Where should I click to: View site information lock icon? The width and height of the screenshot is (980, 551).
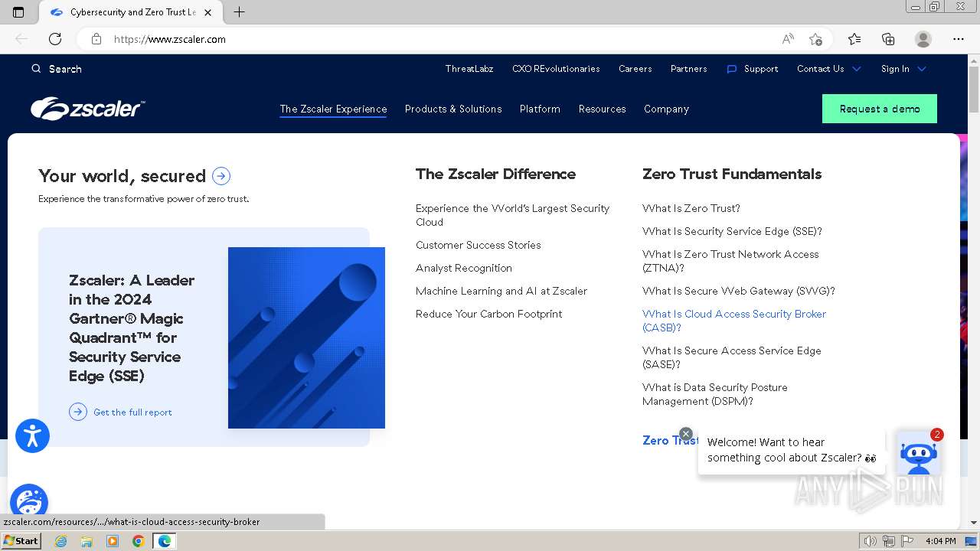pos(96,39)
